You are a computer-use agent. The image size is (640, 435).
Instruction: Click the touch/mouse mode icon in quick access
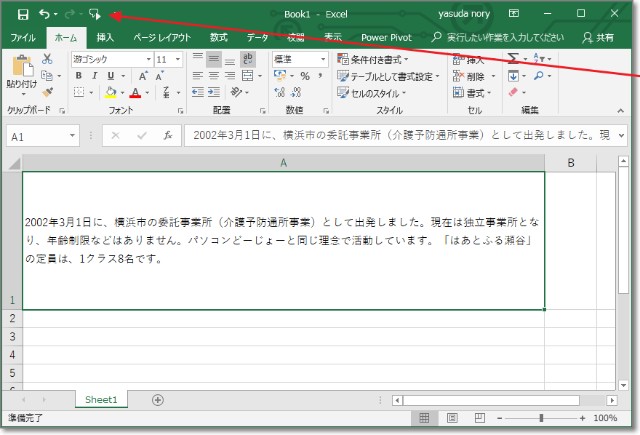pyautogui.click(x=95, y=14)
